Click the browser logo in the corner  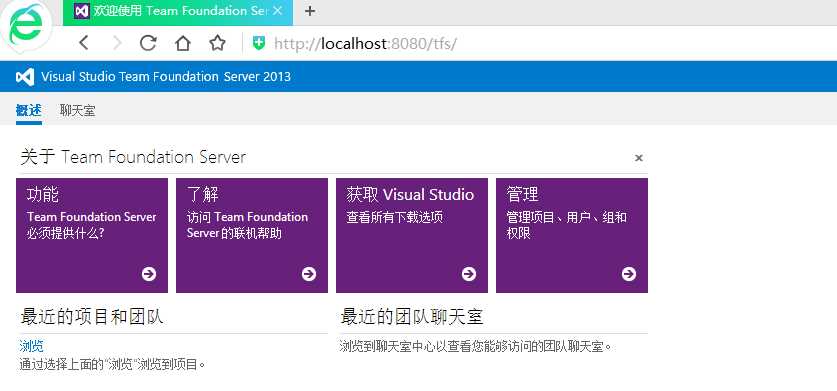tap(26, 24)
